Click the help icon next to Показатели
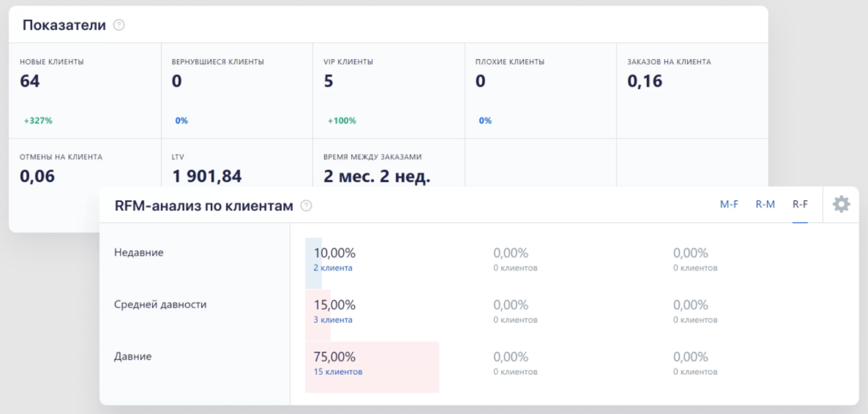 click(x=119, y=25)
